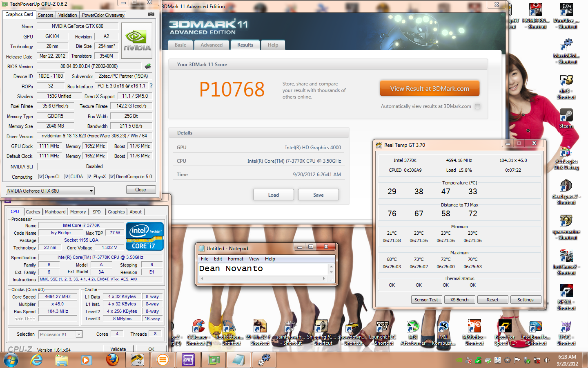The width and height of the screenshot is (588, 368).
Task: Open Real Temp Settings button
Action: point(526,300)
